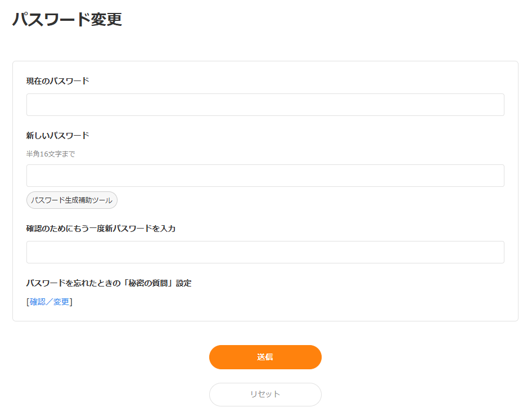532x416 pixels.
Task: Submit the password change form
Action: (265, 357)
